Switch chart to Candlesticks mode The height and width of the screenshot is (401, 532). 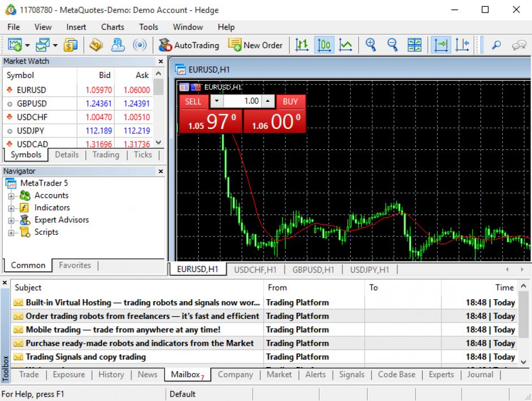pos(324,45)
